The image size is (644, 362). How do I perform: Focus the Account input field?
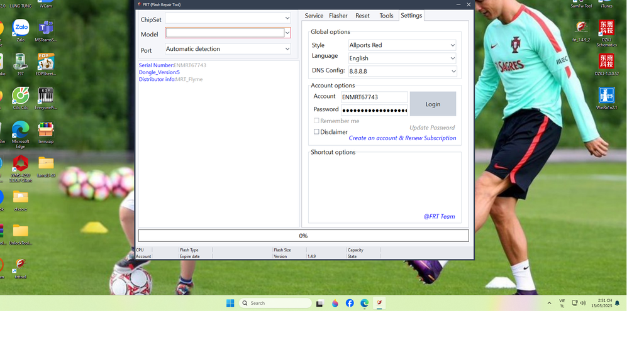374,97
